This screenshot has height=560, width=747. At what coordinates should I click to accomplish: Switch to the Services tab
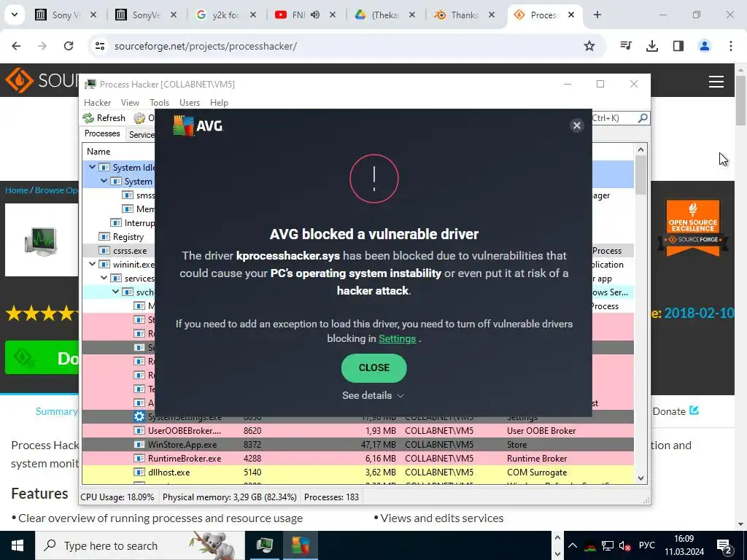(x=141, y=135)
